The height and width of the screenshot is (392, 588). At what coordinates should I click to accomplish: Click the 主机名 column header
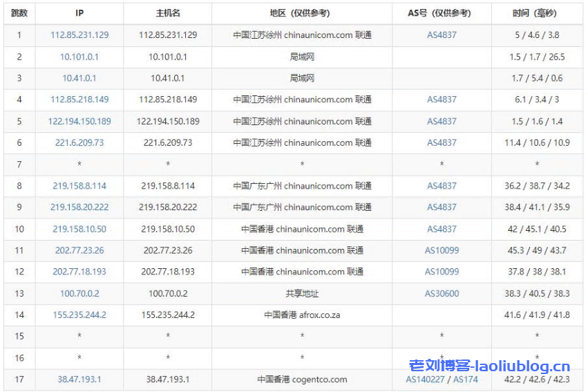pyautogui.click(x=168, y=13)
